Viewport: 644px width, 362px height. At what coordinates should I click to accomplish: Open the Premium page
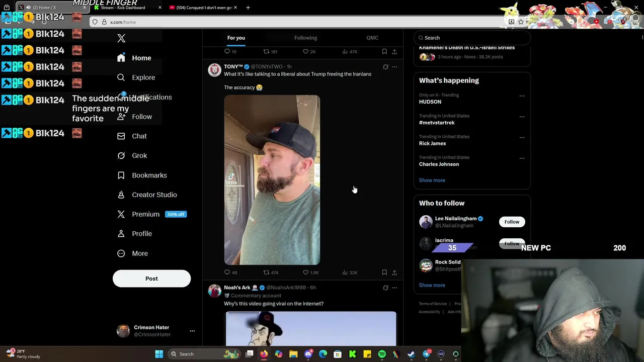[151, 214]
